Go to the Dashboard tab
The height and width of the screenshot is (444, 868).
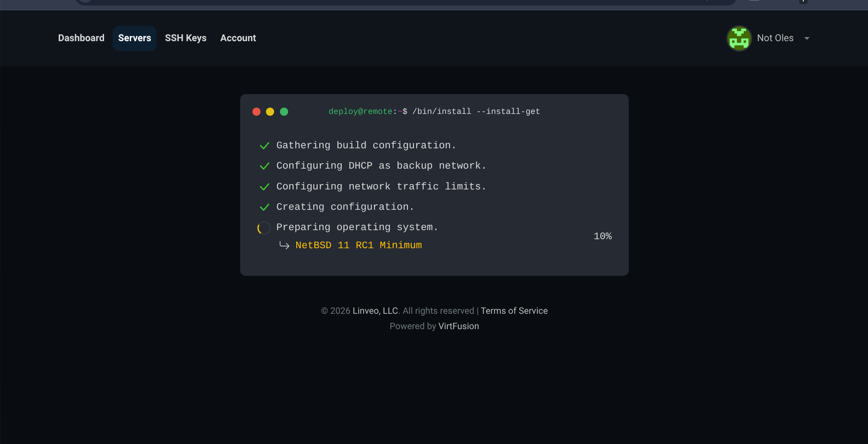pyautogui.click(x=81, y=38)
